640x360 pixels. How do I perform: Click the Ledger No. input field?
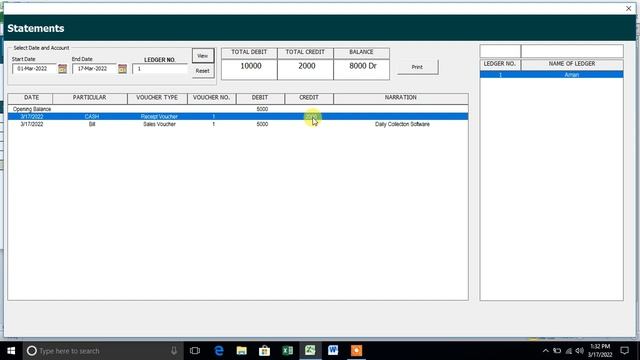tap(160, 69)
